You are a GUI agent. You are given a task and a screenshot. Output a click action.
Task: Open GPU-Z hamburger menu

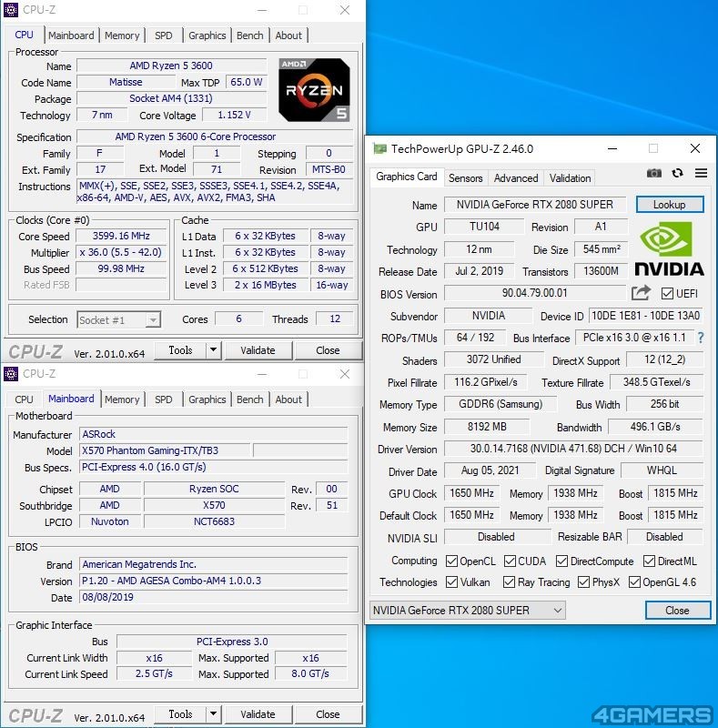pos(701,173)
